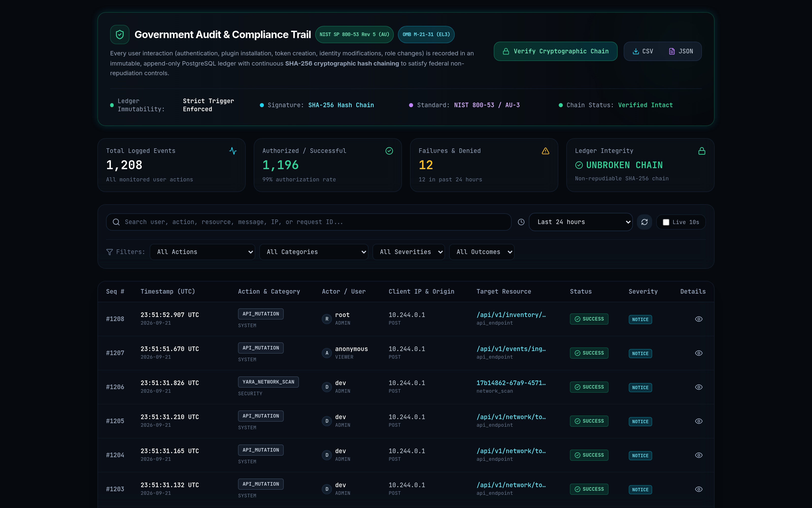Open the All Actions filter dropdown
The width and height of the screenshot is (812, 508).
(x=202, y=252)
